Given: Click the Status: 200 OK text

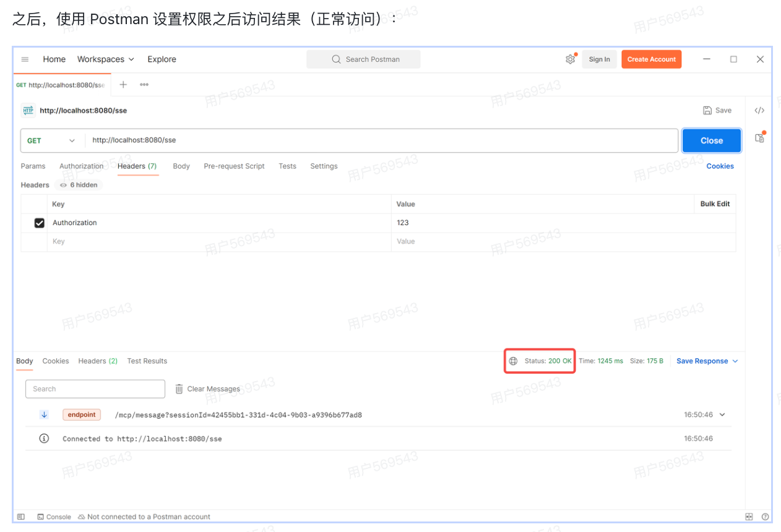Looking at the screenshot, I should (548, 361).
